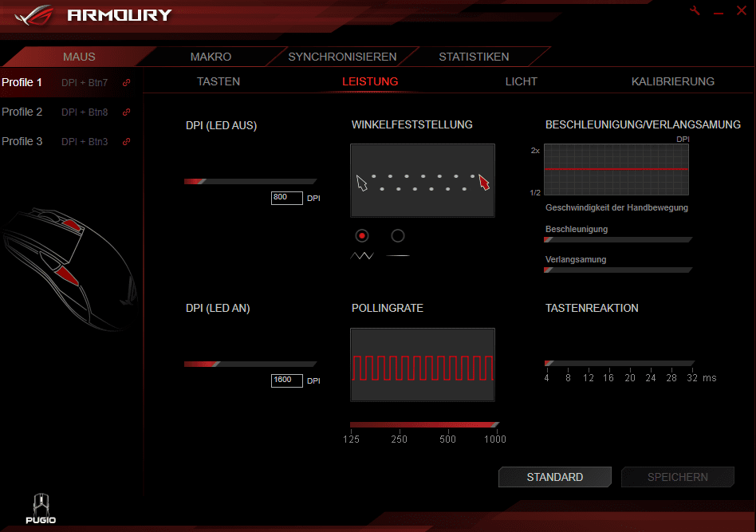Image resolution: width=756 pixels, height=532 pixels.
Task: Click the polling rate waveform preview
Action: tap(423, 365)
